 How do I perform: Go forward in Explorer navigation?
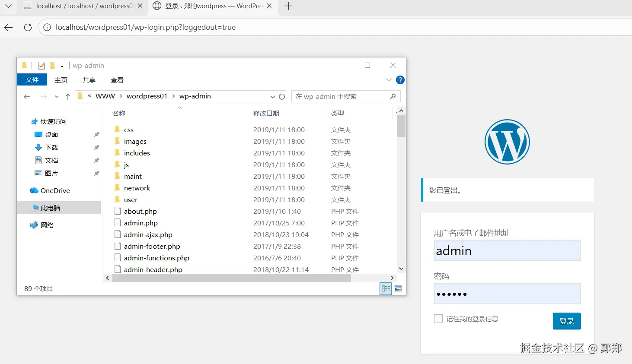tap(44, 97)
